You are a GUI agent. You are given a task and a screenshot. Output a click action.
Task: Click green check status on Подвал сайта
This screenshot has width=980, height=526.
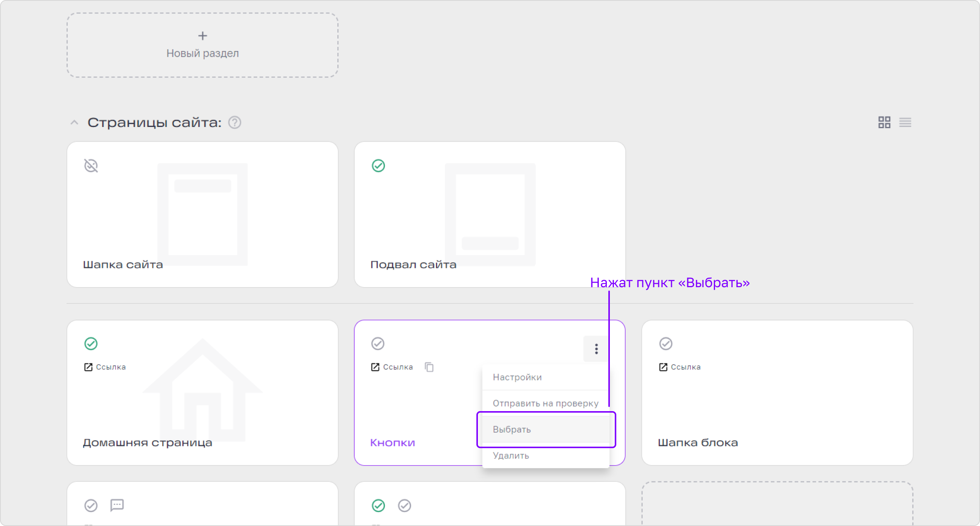[x=378, y=166]
